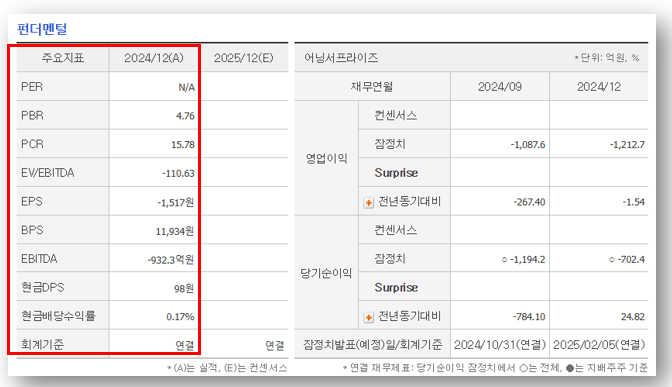Click the PBR row label
Viewport: 672px width, 387px height.
[x=33, y=115]
